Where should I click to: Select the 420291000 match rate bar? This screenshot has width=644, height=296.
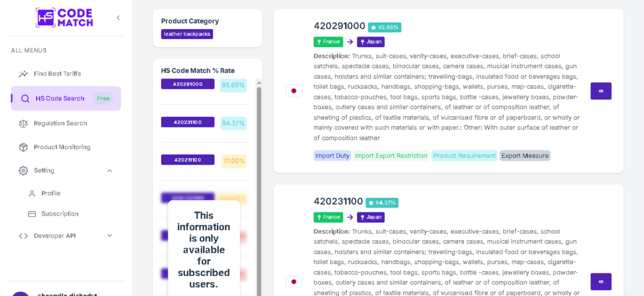click(x=187, y=84)
